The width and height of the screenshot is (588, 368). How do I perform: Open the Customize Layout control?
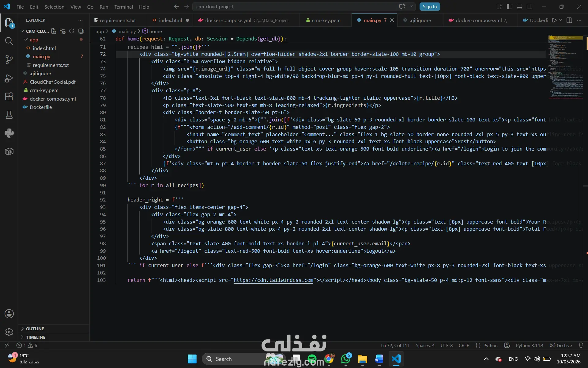click(x=499, y=6)
